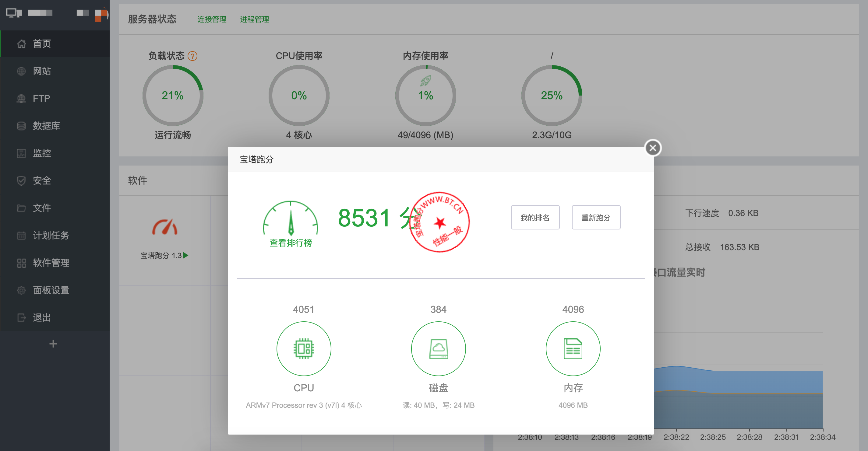Image resolution: width=868 pixels, height=451 pixels.
Task: Open the 查看排行榜 link
Action: [x=291, y=243]
